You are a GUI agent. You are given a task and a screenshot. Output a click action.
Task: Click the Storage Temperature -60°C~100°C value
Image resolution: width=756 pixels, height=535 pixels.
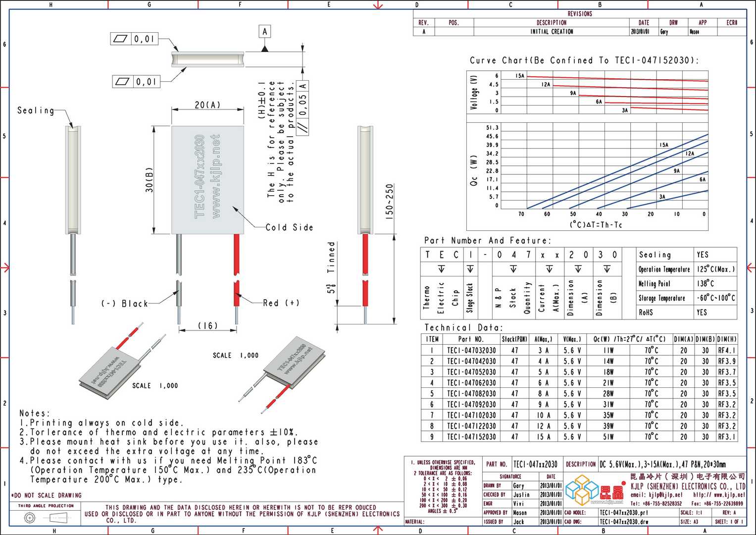tap(716, 298)
